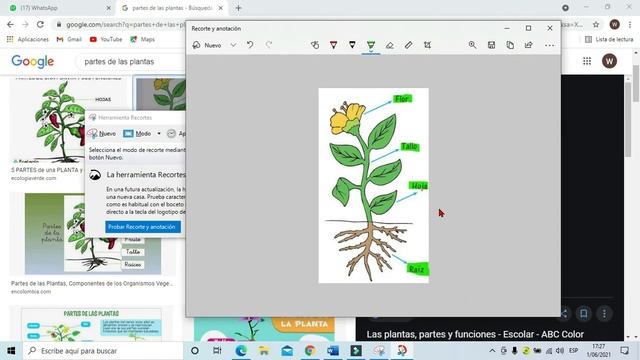Open Aplicaciones bookmark
The image size is (640, 360).
(x=28, y=39)
